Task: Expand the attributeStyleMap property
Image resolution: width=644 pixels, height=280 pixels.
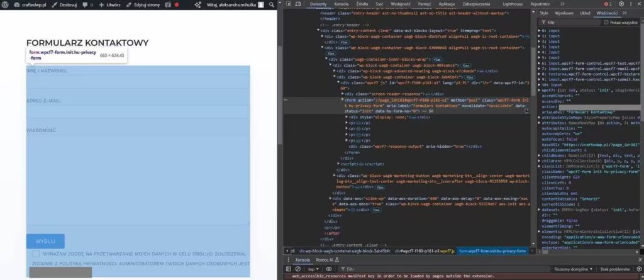Action: [539, 117]
